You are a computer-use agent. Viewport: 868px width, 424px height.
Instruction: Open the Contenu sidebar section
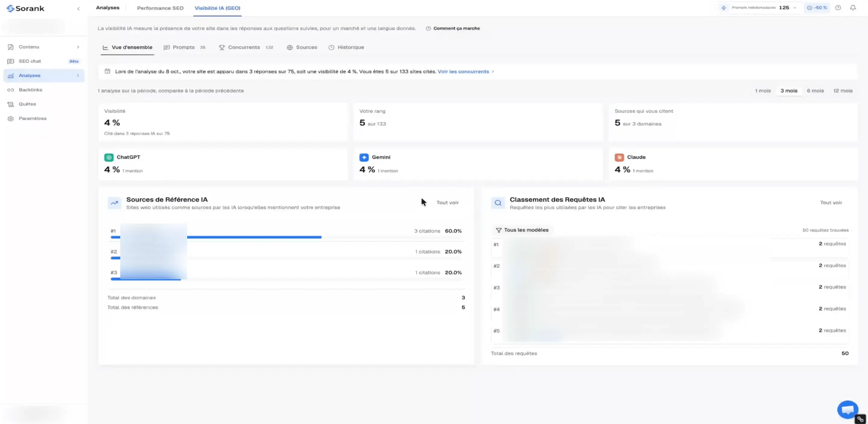tap(44, 47)
